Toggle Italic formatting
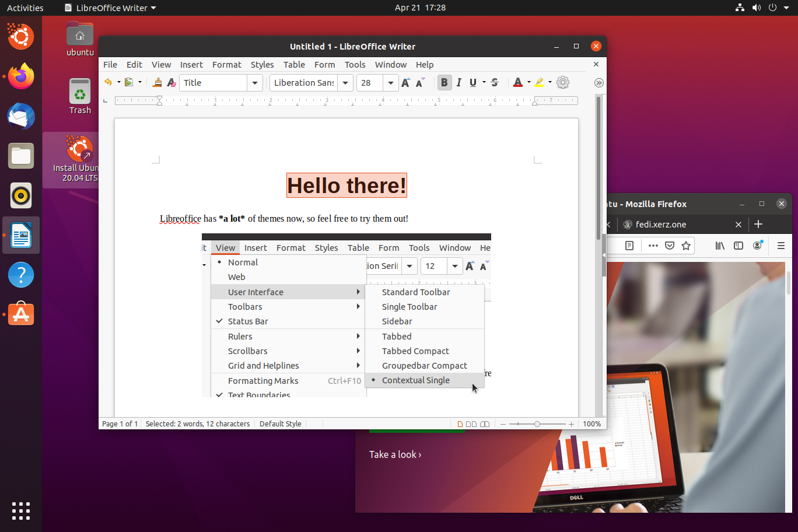The image size is (798, 532). pos(459,83)
